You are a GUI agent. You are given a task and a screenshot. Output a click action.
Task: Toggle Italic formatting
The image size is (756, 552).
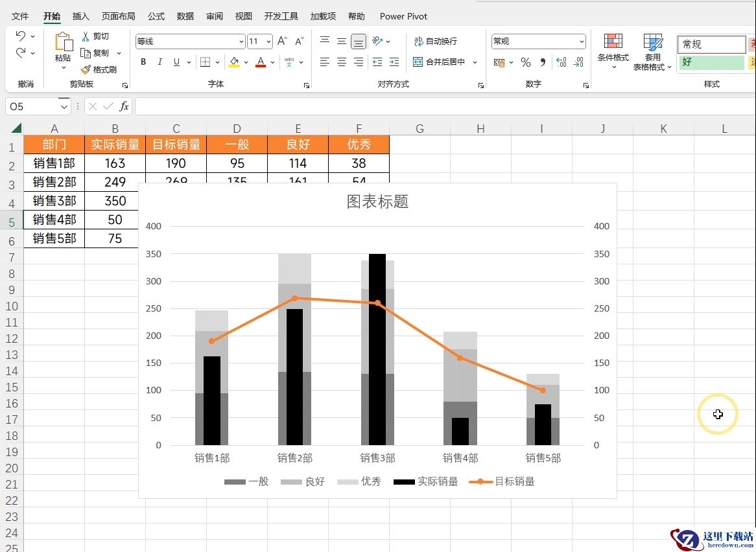(x=159, y=62)
